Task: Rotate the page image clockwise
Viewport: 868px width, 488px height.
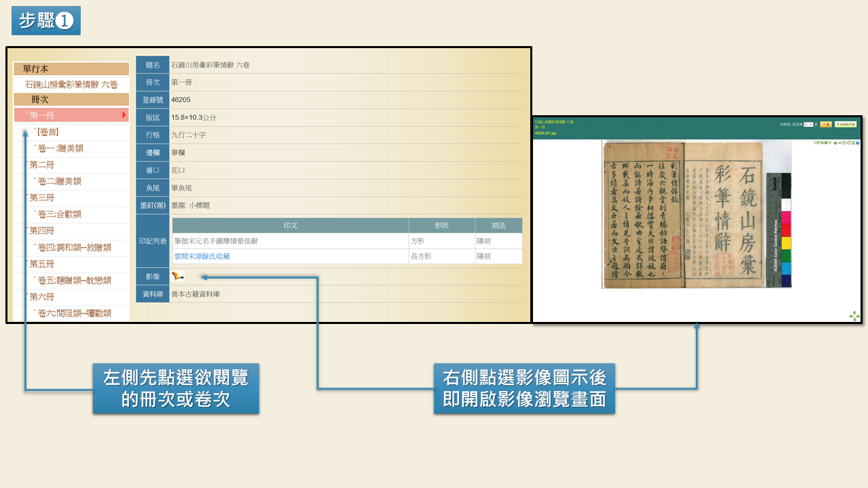Action: 848,143
